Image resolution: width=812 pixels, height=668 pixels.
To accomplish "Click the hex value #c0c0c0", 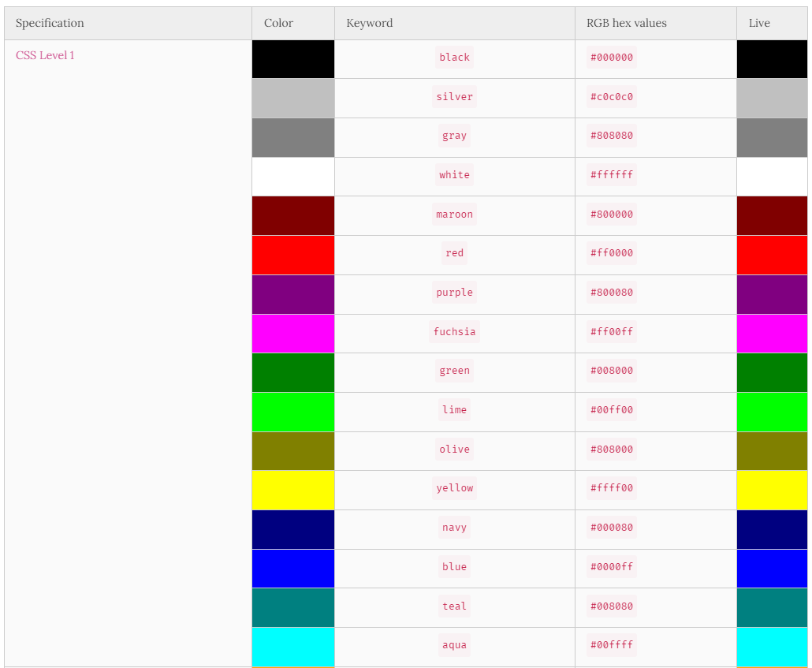I will (612, 96).
